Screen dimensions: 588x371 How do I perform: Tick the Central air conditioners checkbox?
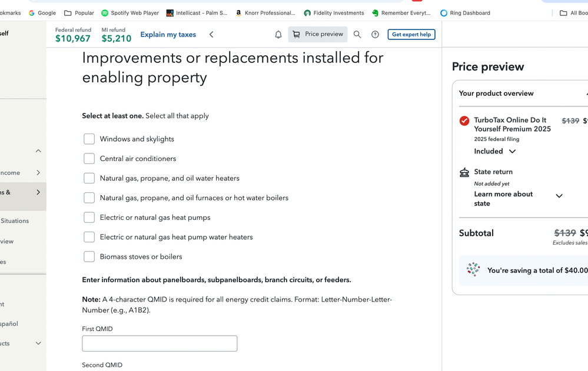(x=89, y=159)
